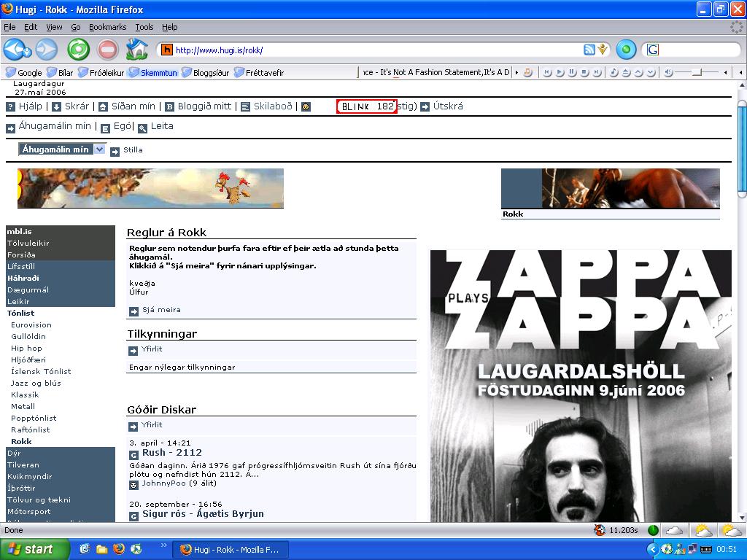Open the Bookmarks menu
The height and width of the screenshot is (560, 747).
coord(108,27)
